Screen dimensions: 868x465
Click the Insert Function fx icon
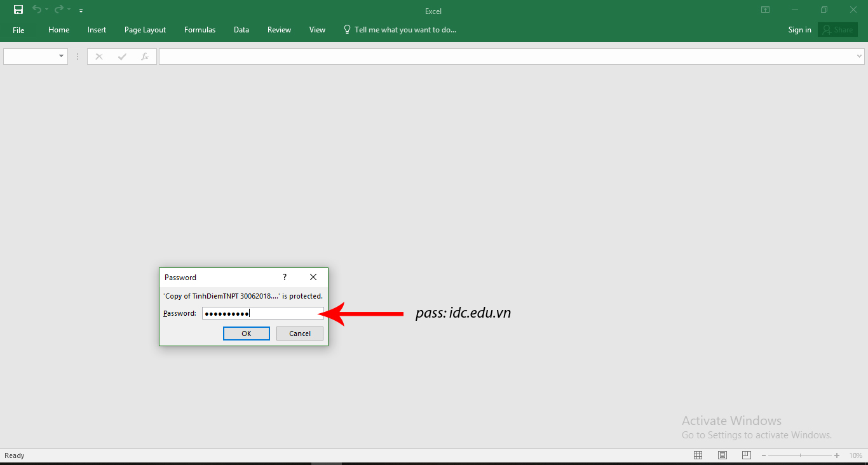coord(145,57)
